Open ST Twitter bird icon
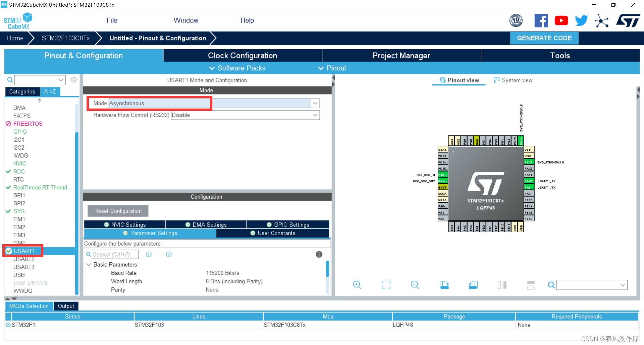644x345 pixels. 581,21
